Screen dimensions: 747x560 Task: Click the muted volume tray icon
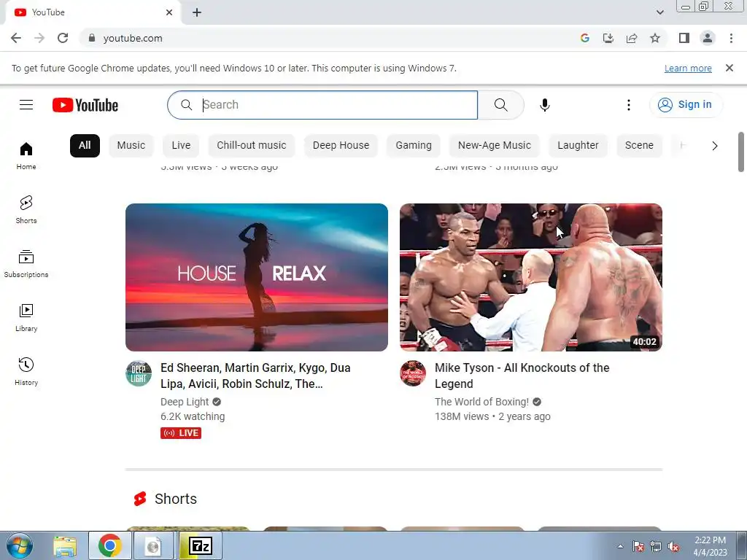673,547
